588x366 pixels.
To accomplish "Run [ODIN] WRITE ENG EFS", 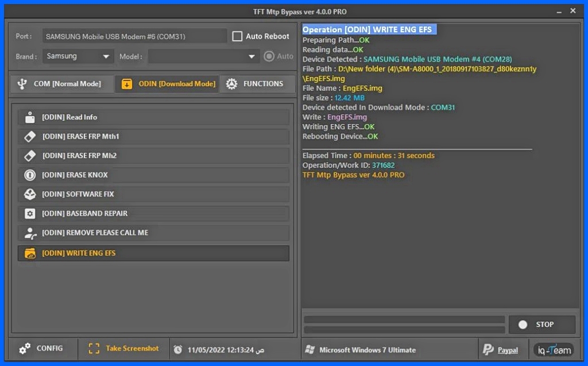I will (153, 253).
